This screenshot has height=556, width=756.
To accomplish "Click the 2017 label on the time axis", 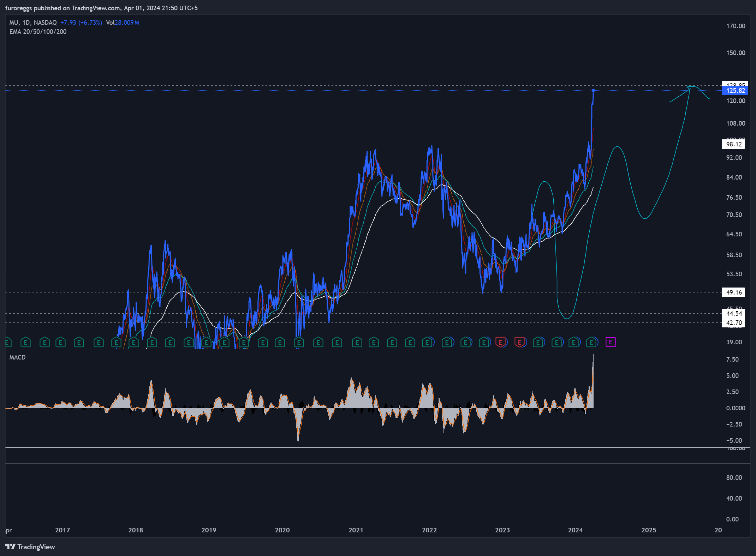I will pos(62,530).
